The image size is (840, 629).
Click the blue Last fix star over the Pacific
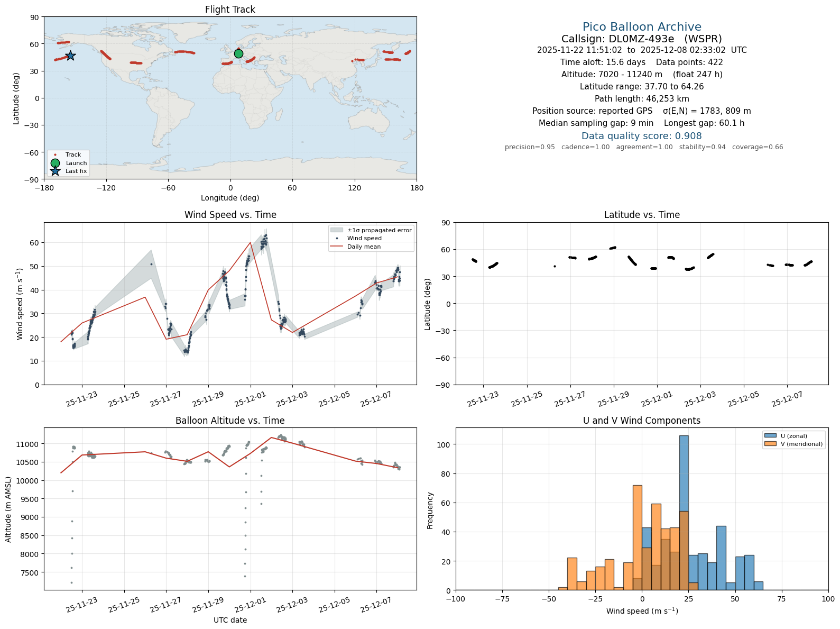70,56
